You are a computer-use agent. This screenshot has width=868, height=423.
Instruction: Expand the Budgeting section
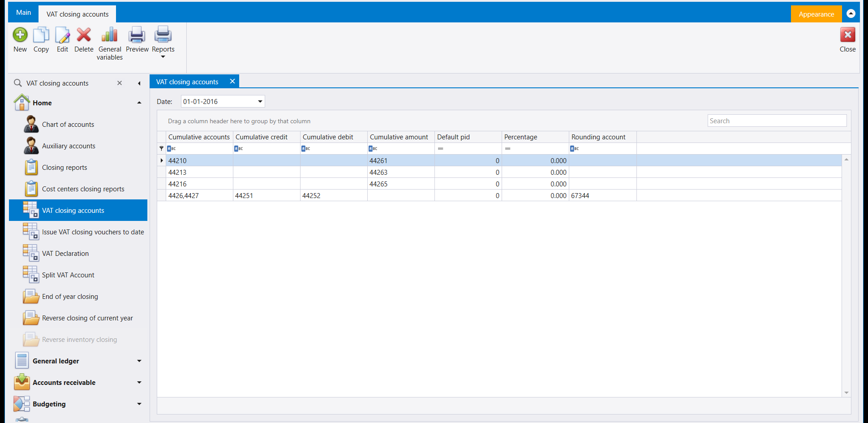click(x=139, y=404)
